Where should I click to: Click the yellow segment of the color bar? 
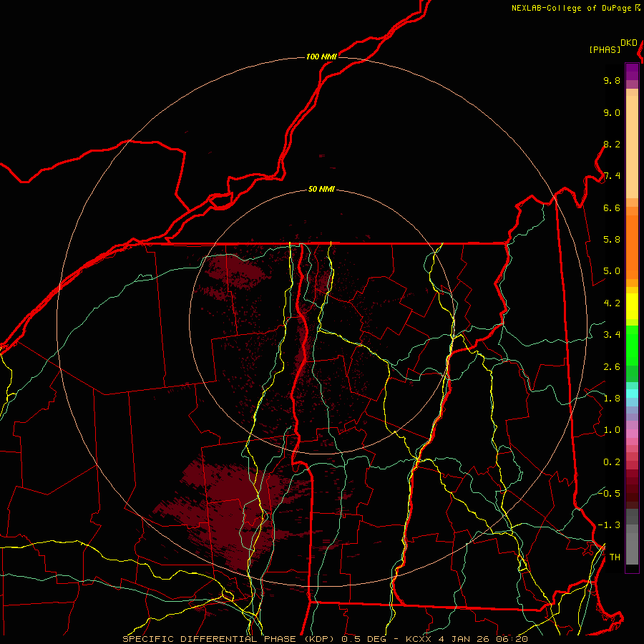632,306
